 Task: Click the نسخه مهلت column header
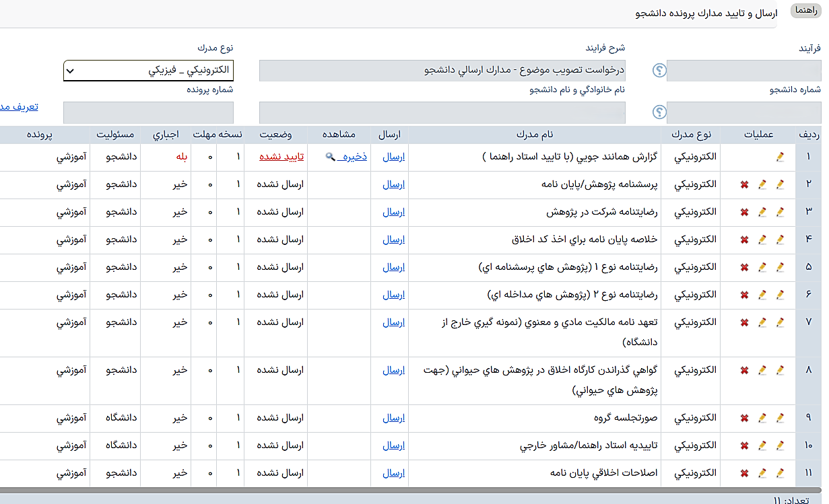pyautogui.click(x=218, y=135)
